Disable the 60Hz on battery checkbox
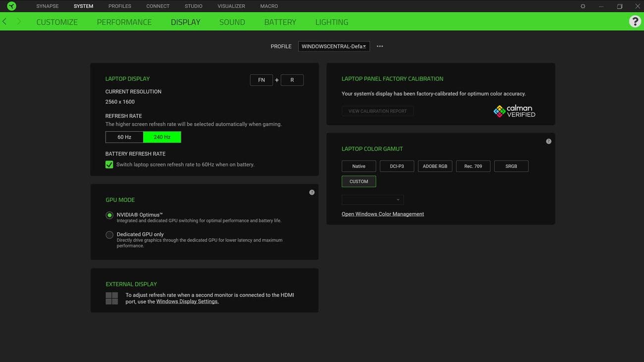The image size is (644, 362). [109, 164]
